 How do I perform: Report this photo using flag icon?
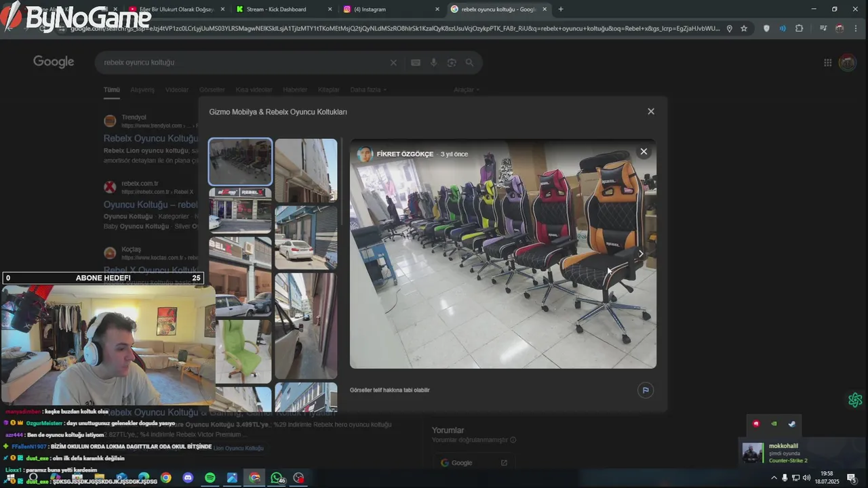[x=646, y=390]
